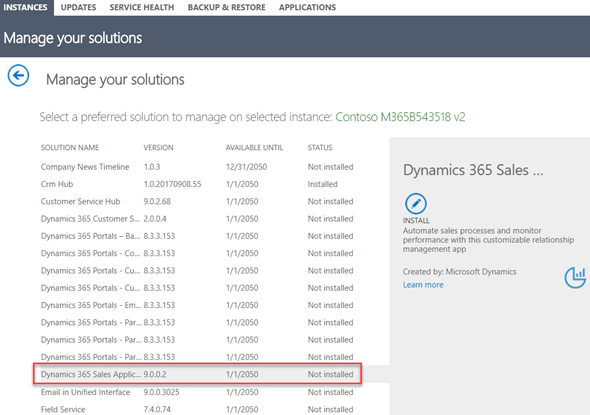590x415 pixels.
Task: Open the Updates tab
Action: click(78, 7)
